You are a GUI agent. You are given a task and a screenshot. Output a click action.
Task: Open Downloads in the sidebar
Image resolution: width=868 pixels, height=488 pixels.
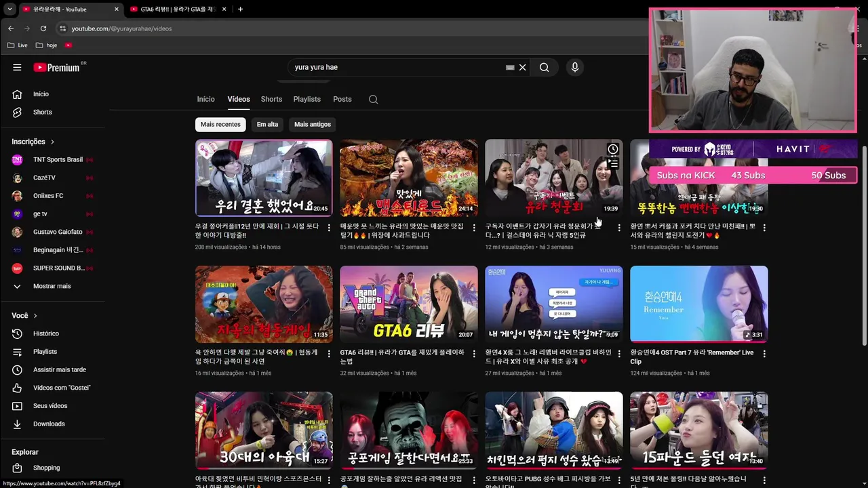[x=49, y=424]
